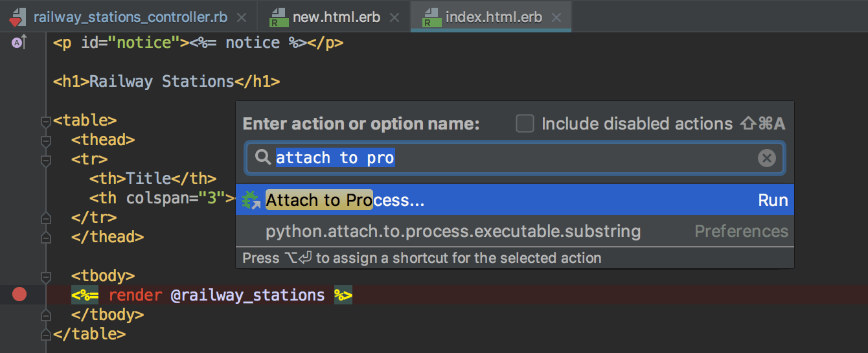Screen dimensions: 868x353
Task: Switch to railway_stations_controller.rb tab
Action: 130,17
